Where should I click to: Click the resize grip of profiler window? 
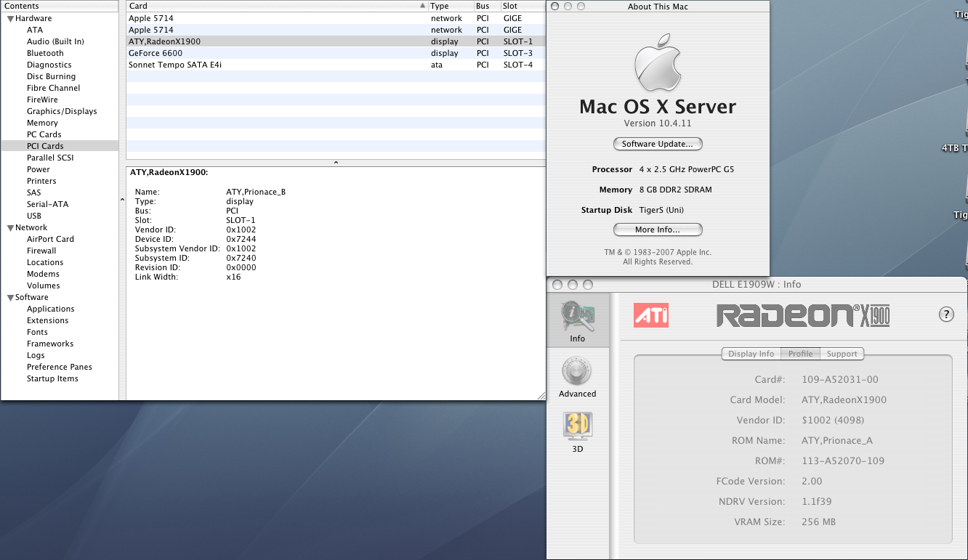[541, 395]
